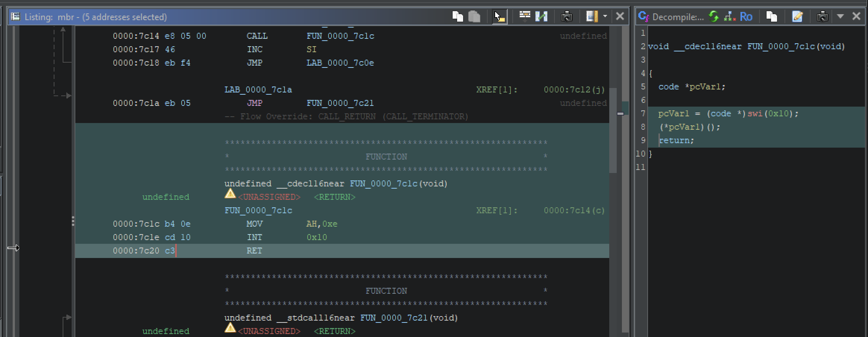Close the Decompile panel
Viewport: 868px width, 337px height.
pyautogui.click(x=856, y=16)
